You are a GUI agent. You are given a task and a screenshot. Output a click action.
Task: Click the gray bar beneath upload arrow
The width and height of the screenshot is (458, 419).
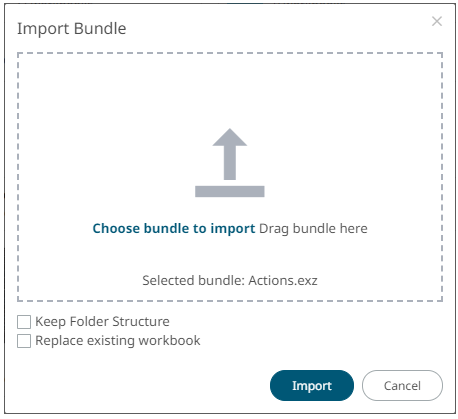(x=230, y=191)
